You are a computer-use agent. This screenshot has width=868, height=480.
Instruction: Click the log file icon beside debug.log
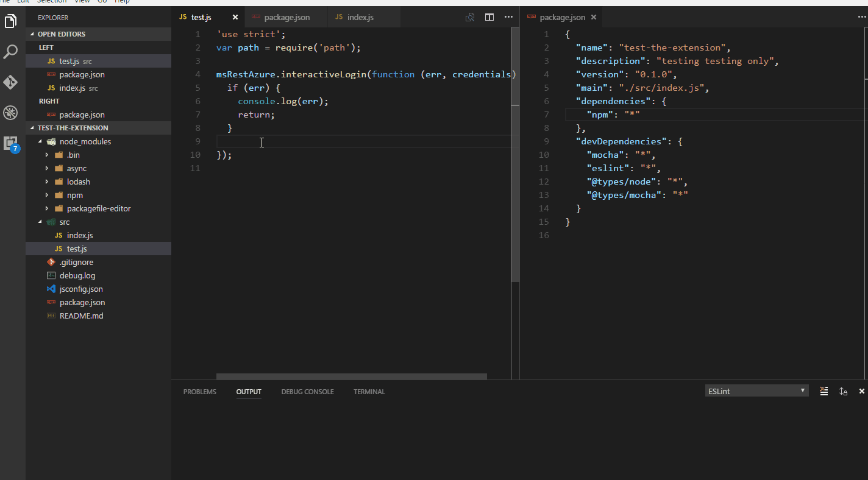click(51, 275)
